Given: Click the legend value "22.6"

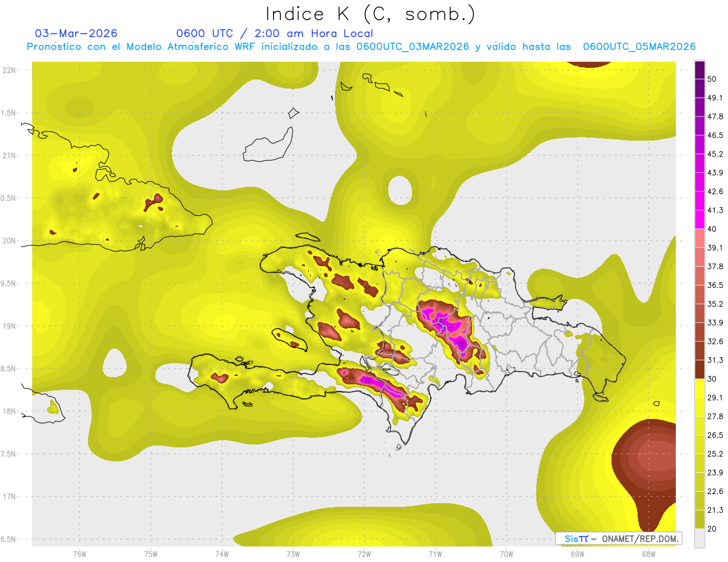Looking at the screenshot, I should (x=715, y=492).
